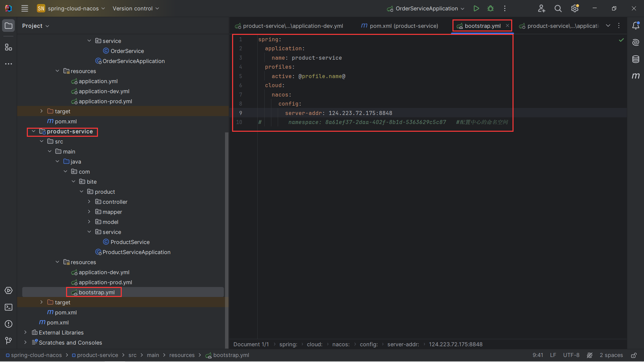
Task: Open root pom.xml file
Action: pos(54,322)
